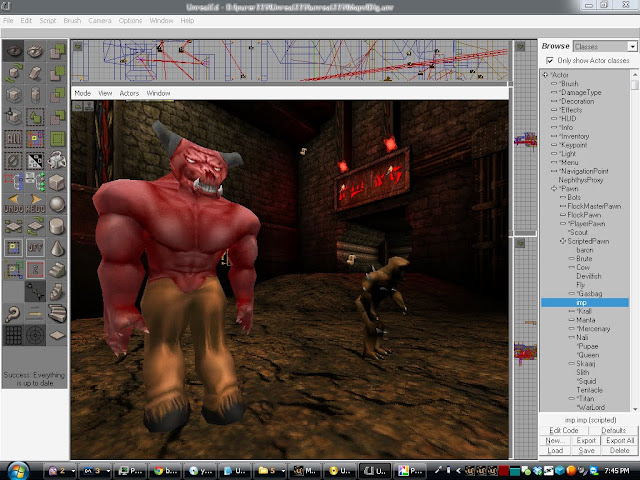Open the Script menu
The height and width of the screenshot is (480, 640).
48,20
